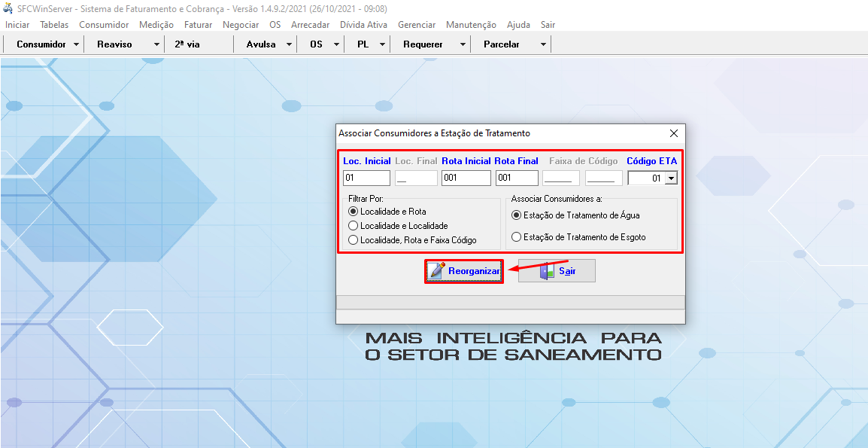This screenshot has height=448, width=868.
Task: Open the Reaviso toolbar item
Action: point(113,43)
